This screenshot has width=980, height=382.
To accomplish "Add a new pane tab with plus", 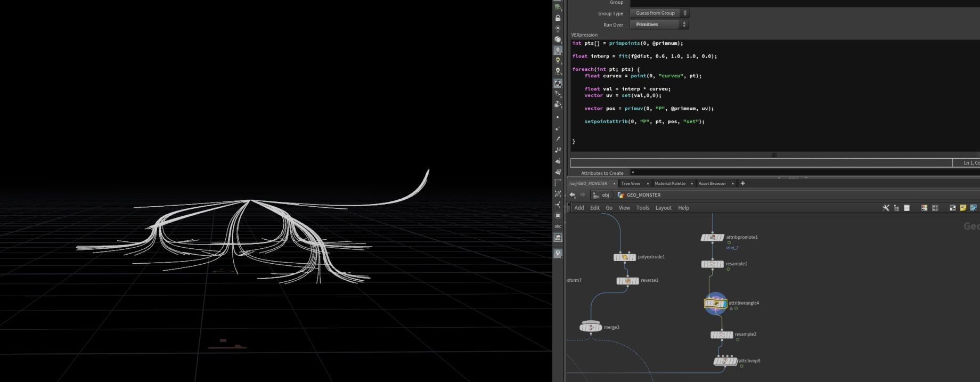I will (x=743, y=183).
